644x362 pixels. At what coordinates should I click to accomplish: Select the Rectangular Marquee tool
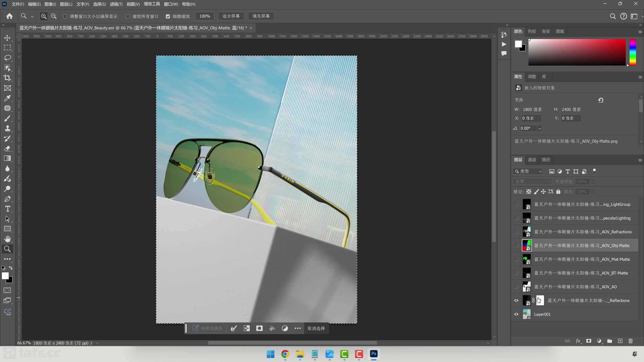pyautogui.click(x=7, y=48)
